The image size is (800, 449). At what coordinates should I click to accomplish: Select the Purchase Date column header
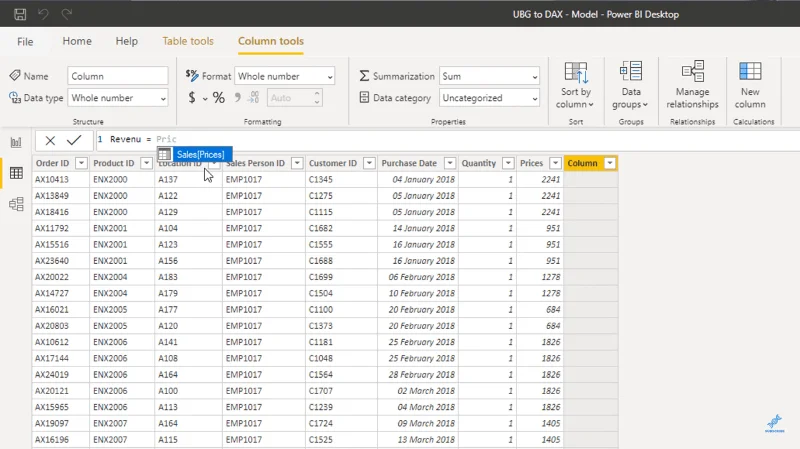409,163
